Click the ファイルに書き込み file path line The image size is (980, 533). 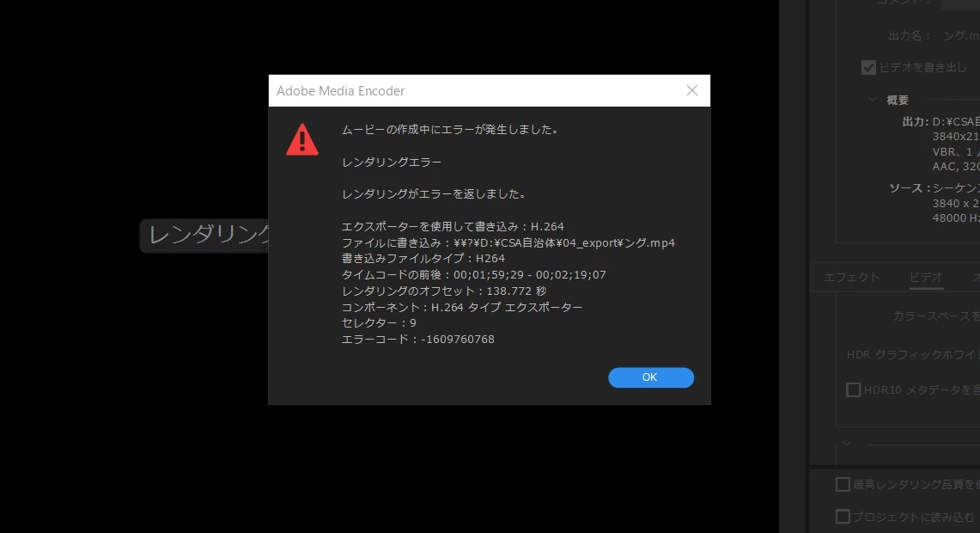[x=508, y=242]
